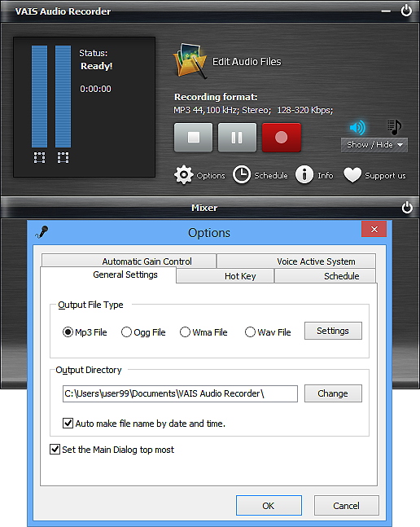Open Schedule via the clock icon
The image size is (420, 527).
(242, 175)
